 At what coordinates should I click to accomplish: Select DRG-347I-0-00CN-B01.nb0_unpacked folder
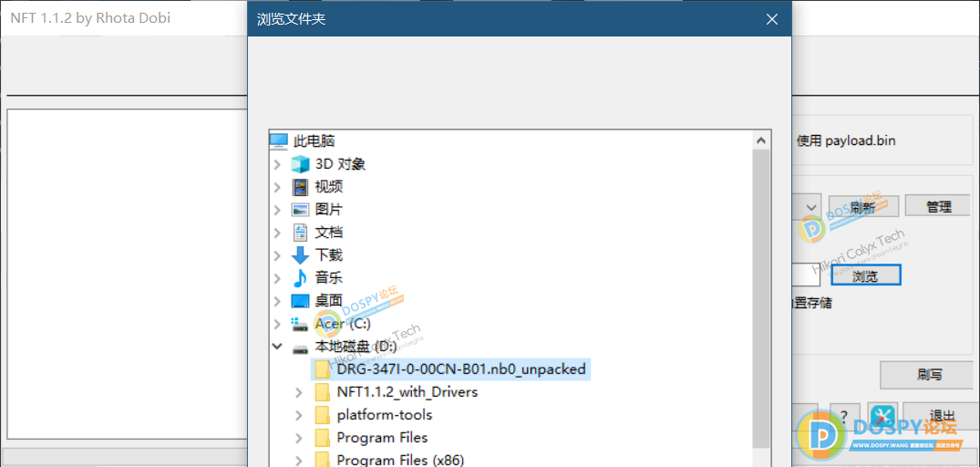point(460,369)
